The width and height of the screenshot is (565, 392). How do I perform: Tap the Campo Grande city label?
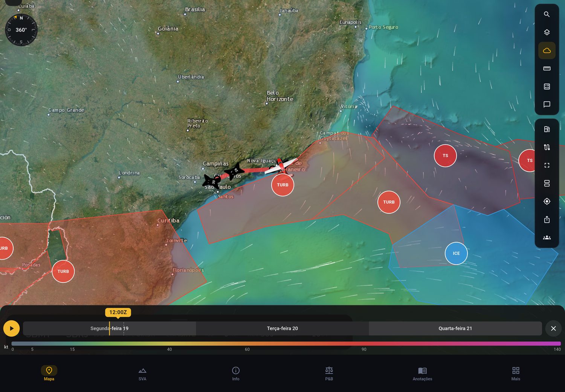point(66,110)
